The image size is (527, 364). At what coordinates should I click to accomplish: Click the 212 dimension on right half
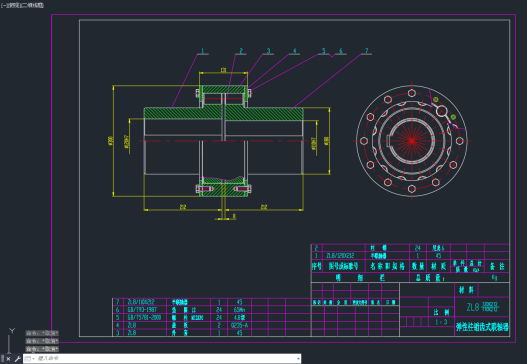(264, 207)
